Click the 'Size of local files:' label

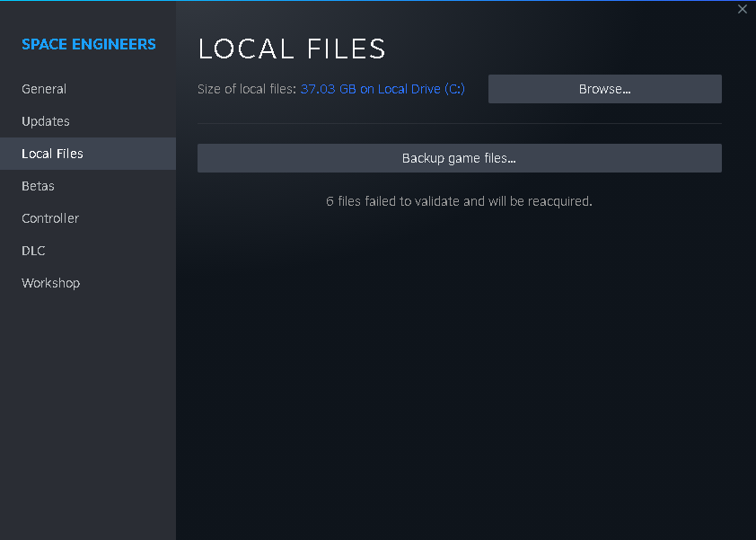247,89
